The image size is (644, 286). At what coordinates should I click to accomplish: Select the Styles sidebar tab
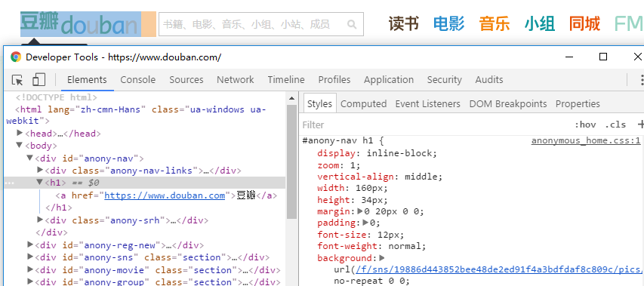point(319,103)
